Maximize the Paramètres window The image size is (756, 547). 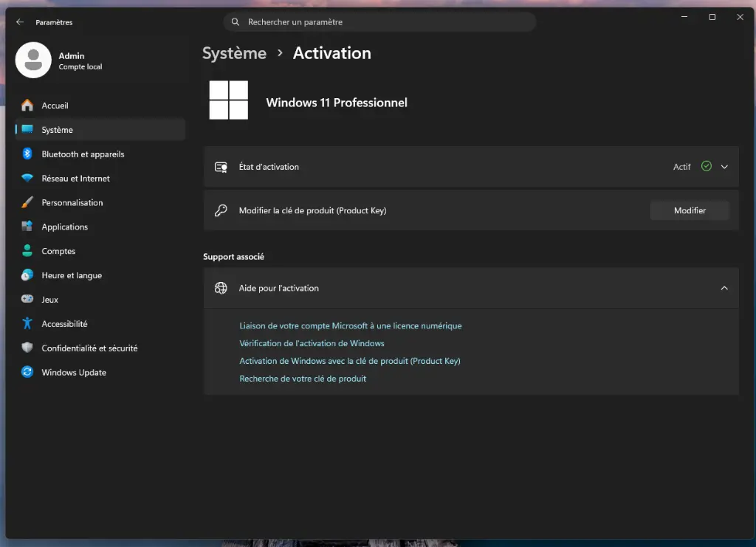[712, 17]
